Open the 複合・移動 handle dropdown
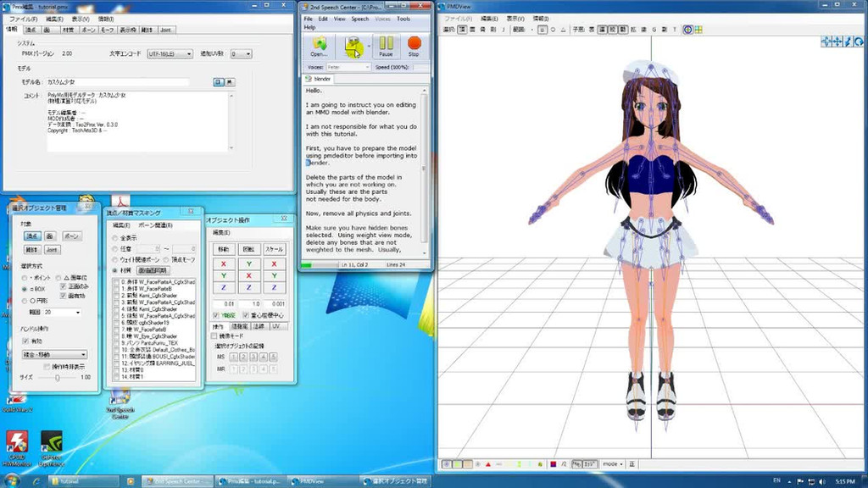Screen dimensions: 868x488 point(54,355)
